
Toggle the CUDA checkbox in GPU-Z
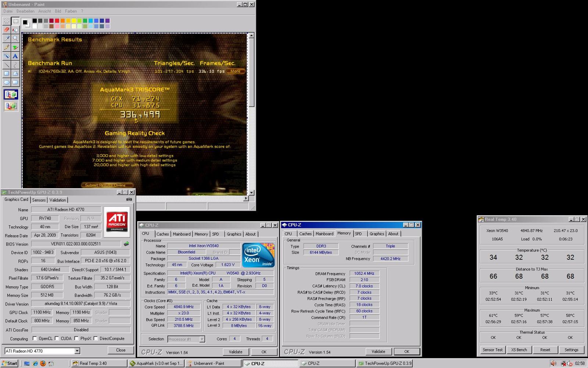point(57,339)
